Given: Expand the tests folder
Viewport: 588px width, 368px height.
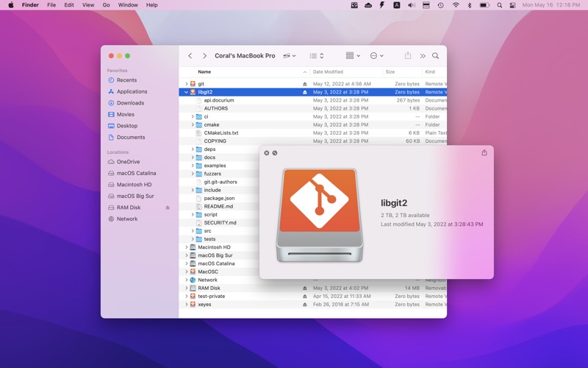Looking at the screenshot, I should tap(193, 238).
